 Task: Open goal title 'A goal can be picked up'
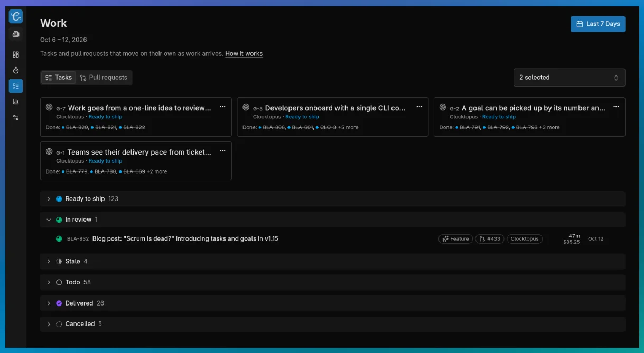tap(534, 108)
